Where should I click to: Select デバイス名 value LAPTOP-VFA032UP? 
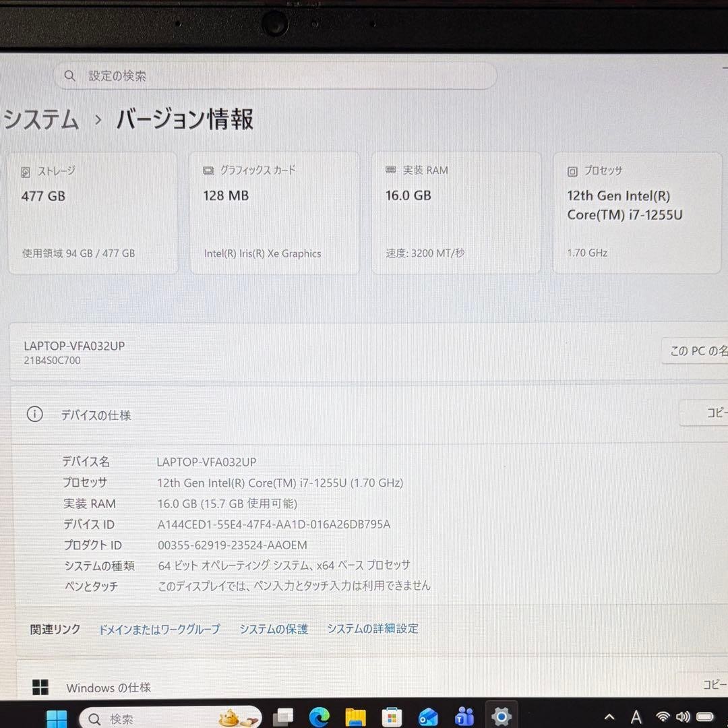coord(207,462)
